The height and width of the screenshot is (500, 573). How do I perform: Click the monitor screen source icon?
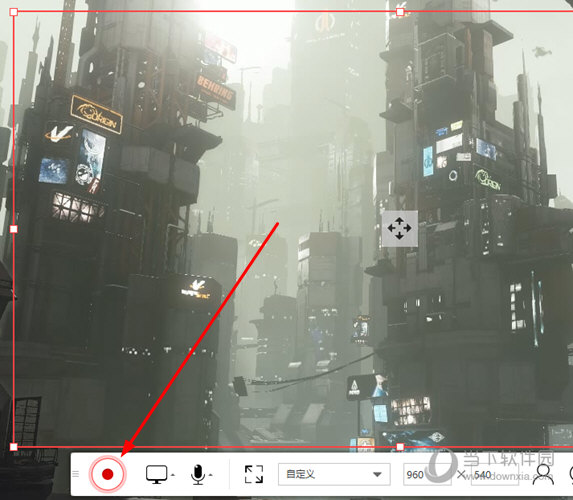pyautogui.click(x=157, y=474)
